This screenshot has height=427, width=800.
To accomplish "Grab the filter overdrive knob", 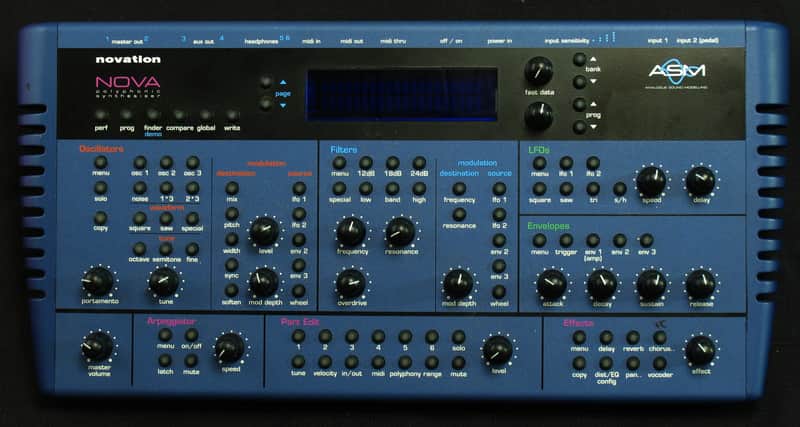I will pyautogui.click(x=351, y=284).
